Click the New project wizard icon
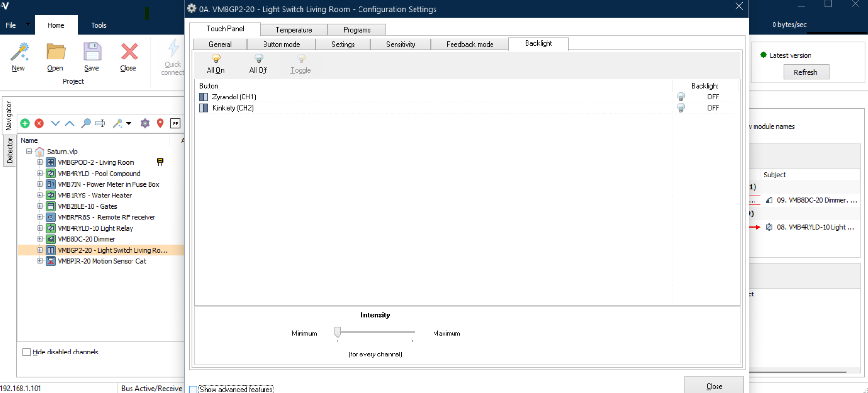This screenshot has width=868, height=393. pyautogui.click(x=19, y=52)
